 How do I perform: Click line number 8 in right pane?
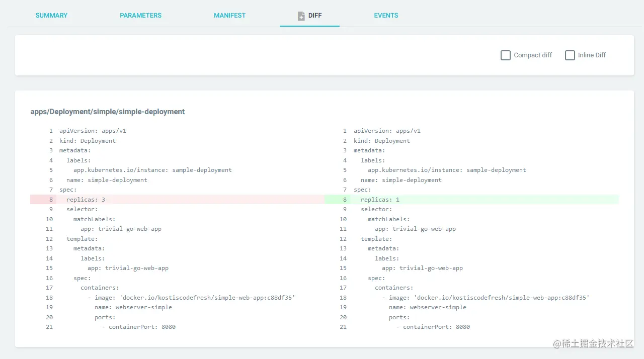345,200
